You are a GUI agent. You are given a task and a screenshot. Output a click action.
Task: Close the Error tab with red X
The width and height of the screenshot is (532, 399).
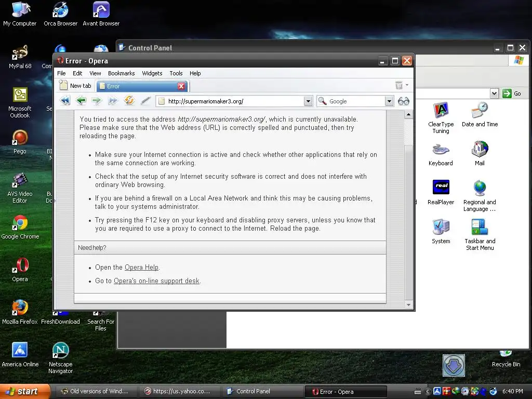tap(181, 86)
